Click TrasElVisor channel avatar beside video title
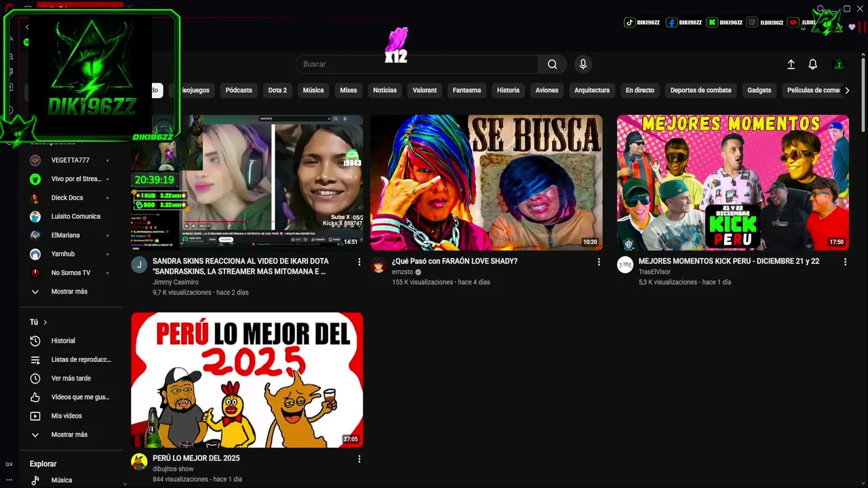Image resolution: width=868 pixels, height=488 pixels. pos(625,265)
